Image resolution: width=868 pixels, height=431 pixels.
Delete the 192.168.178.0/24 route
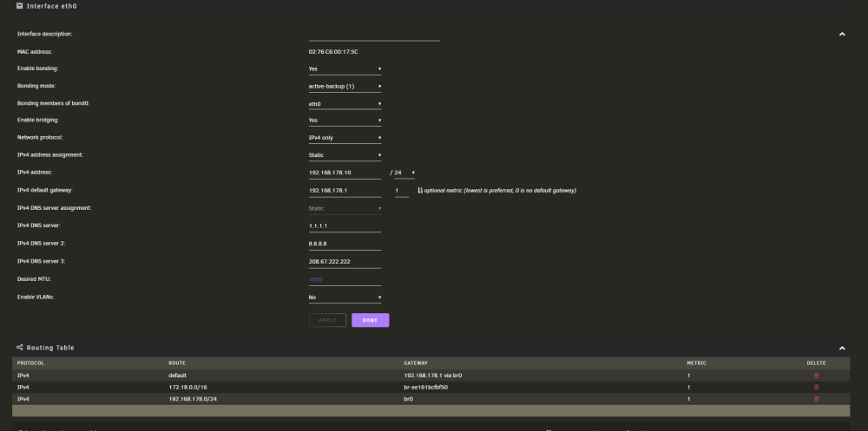816,399
